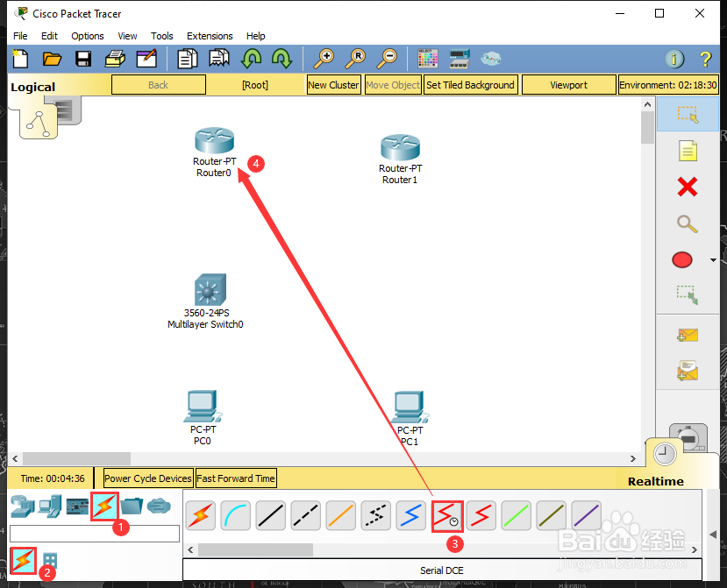Viewport: 727px width, 588px height.
Task: Click the Copy toolbar icon
Action: [188, 59]
